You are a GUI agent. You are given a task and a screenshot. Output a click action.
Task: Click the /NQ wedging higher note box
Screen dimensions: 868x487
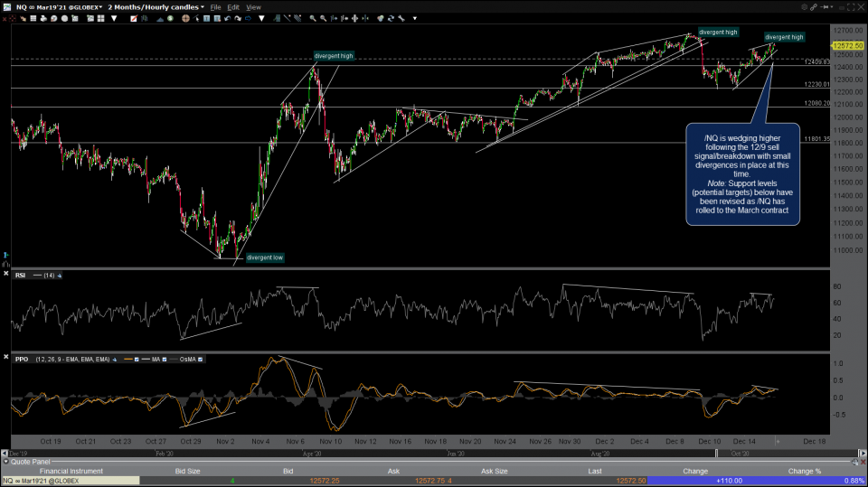coord(742,173)
